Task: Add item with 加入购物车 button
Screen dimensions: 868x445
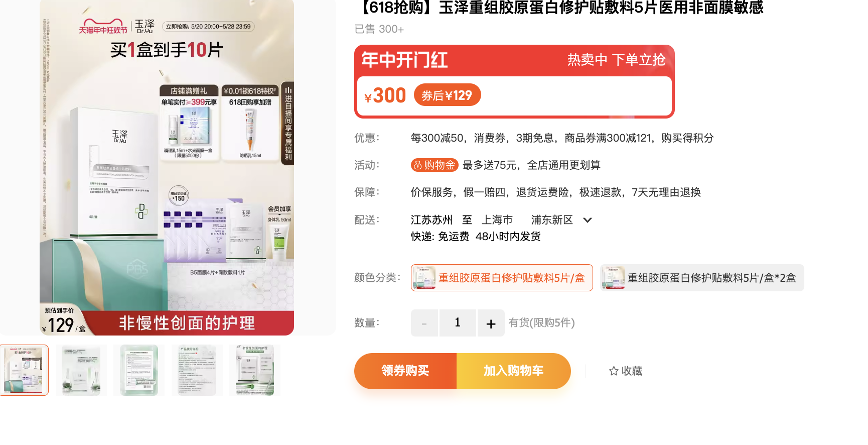Action: click(x=514, y=371)
